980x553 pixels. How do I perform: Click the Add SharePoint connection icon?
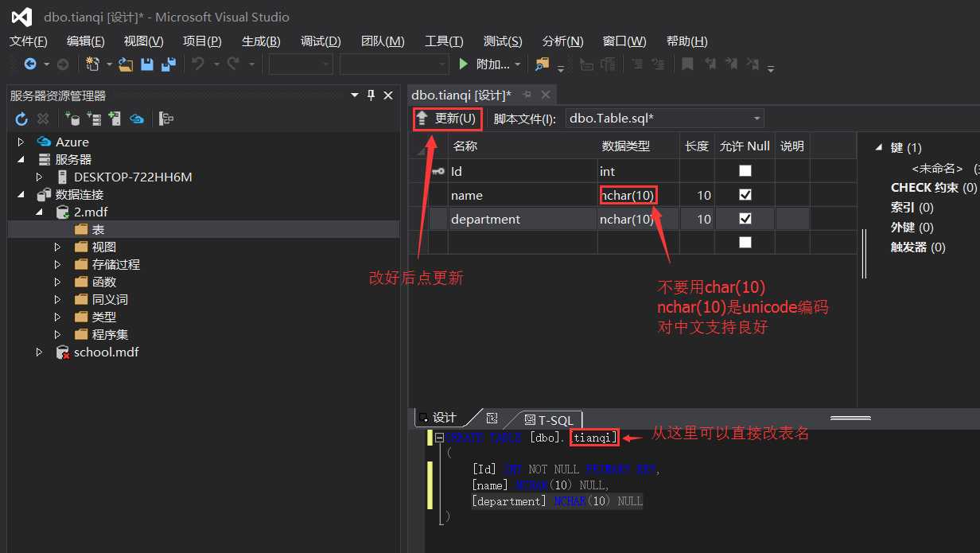click(115, 119)
